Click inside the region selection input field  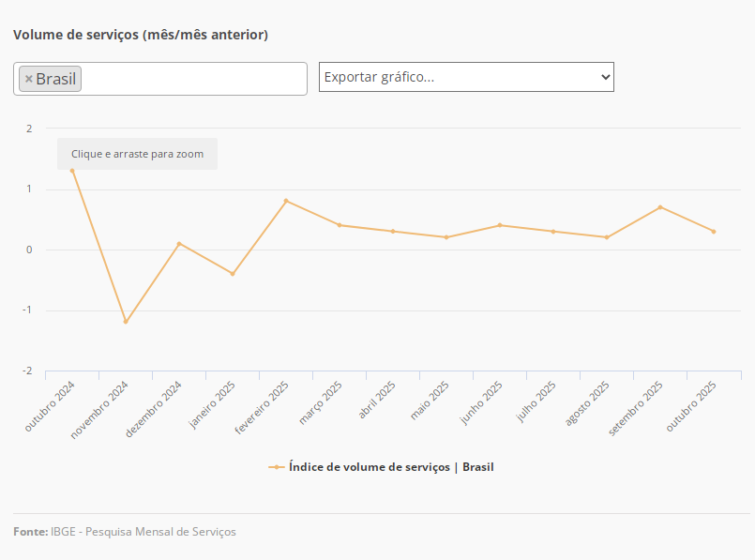click(x=192, y=79)
